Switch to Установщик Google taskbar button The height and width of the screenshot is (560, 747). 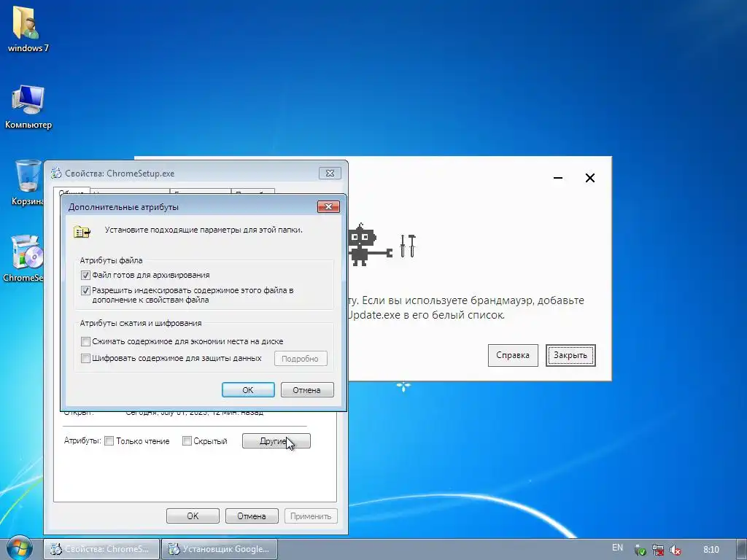click(x=219, y=549)
